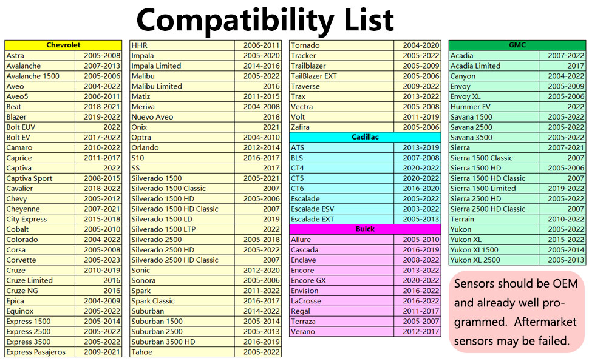The width and height of the screenshot is (589, 364).
Task: Select the Sierra 1500 Limited cell
Action: pos(494,189)
